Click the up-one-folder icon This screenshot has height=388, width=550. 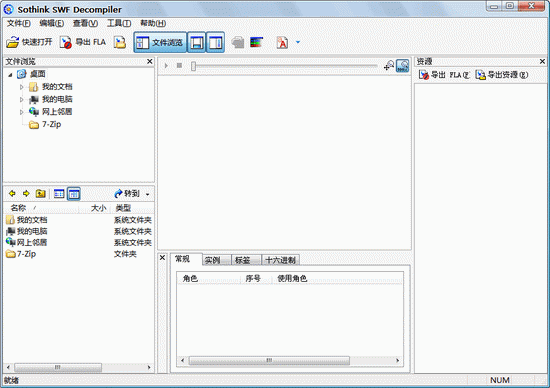click(x=41, y=194)
